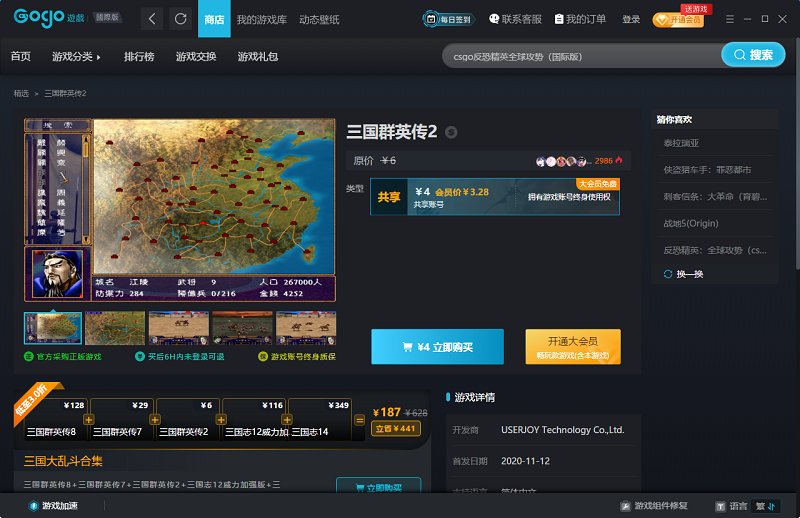Click the 大会员免费 tag

click(597, 184)
